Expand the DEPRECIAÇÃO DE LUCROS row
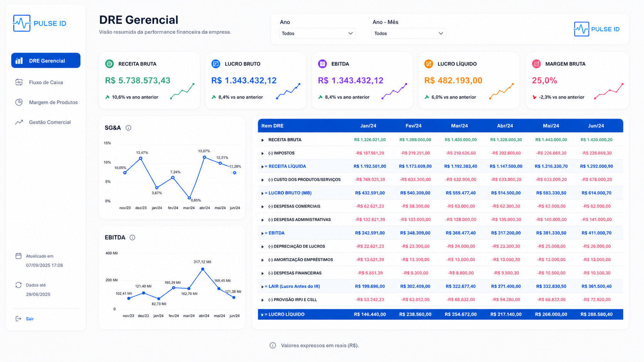Viewport: 644px width, 362px height. [263, 247]
